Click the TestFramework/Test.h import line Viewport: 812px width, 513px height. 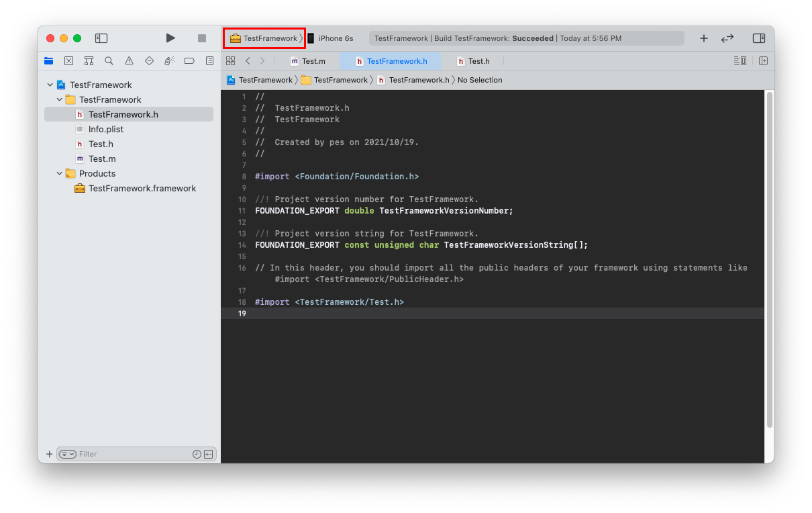pos(329,302)
